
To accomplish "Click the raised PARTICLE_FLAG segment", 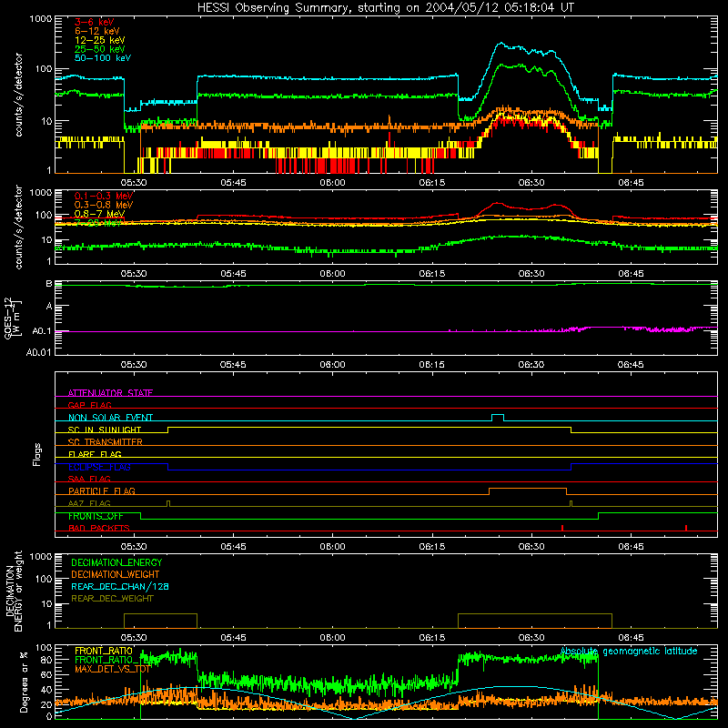I will 528,490.
